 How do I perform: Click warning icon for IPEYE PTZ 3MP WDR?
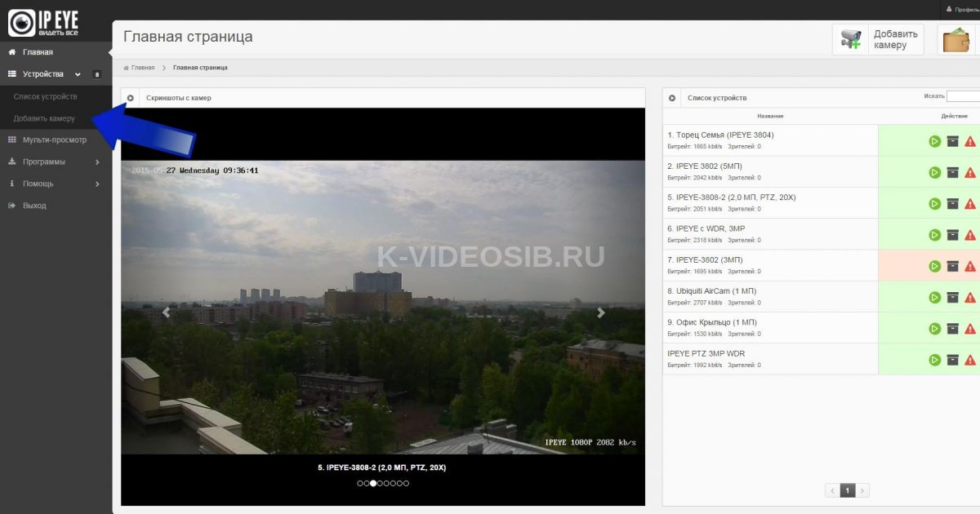(x=970, y=360)
